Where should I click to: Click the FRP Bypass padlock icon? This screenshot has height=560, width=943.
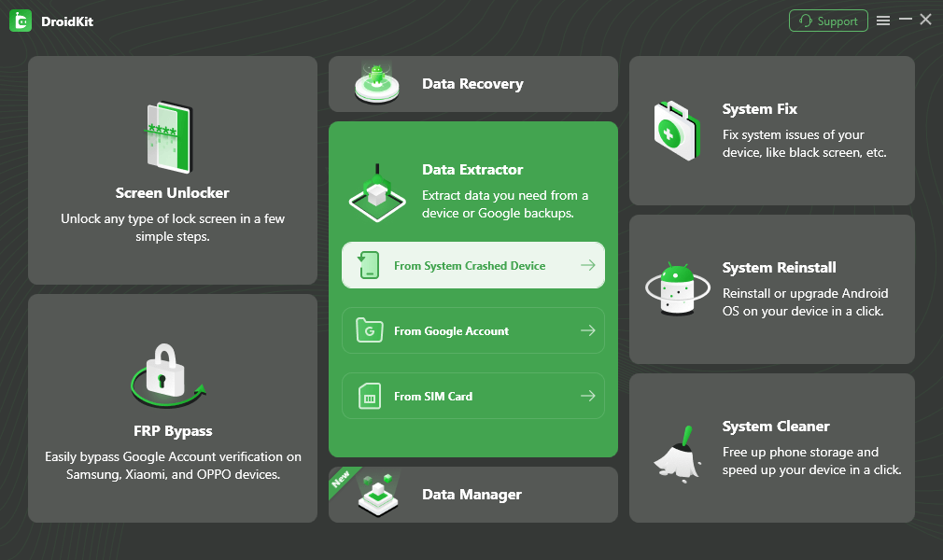point(168,375)
